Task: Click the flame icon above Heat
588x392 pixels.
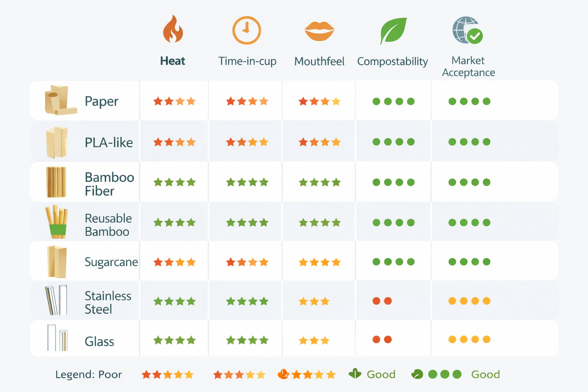Action: (173, 29)
